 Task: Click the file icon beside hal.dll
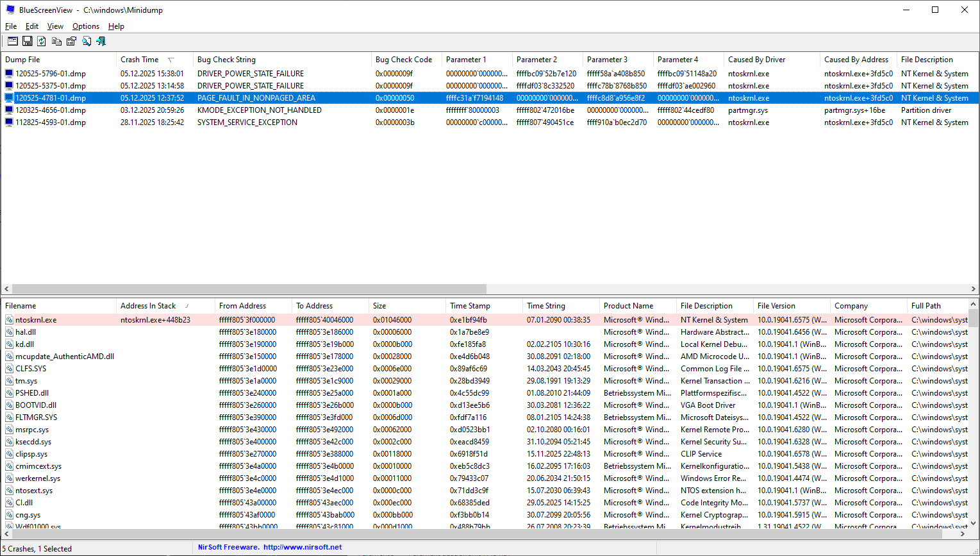(10, 332)
